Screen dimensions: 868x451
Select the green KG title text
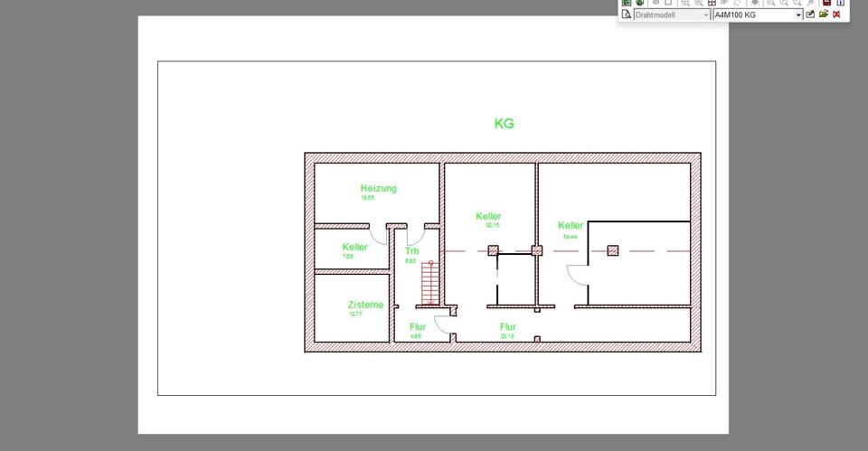(x=504, y=124)
